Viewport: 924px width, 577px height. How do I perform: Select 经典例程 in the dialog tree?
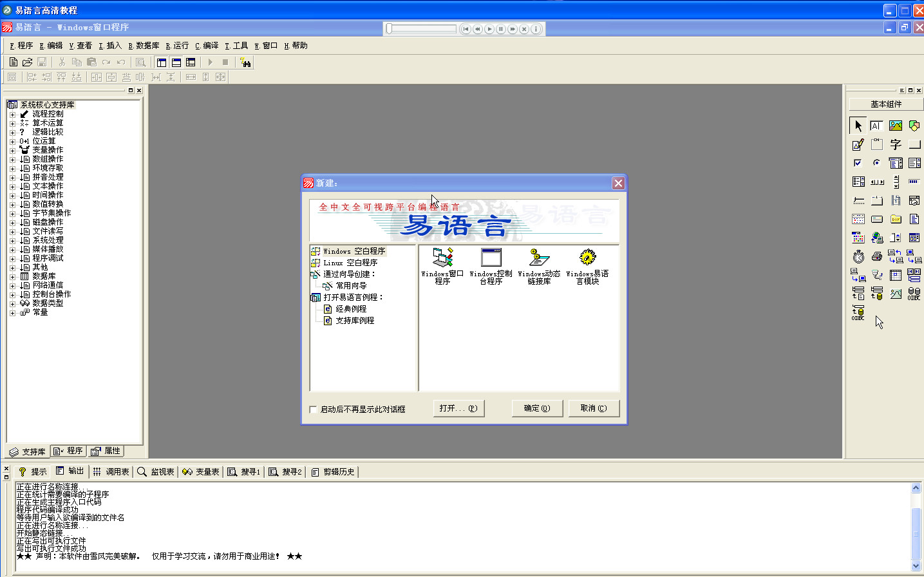tap(351, 309)
